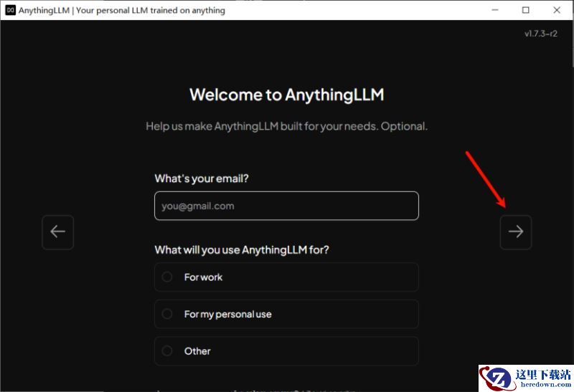Minimize the AnythingLLM window
574x392 pixels.
click(x=495, y=10)
